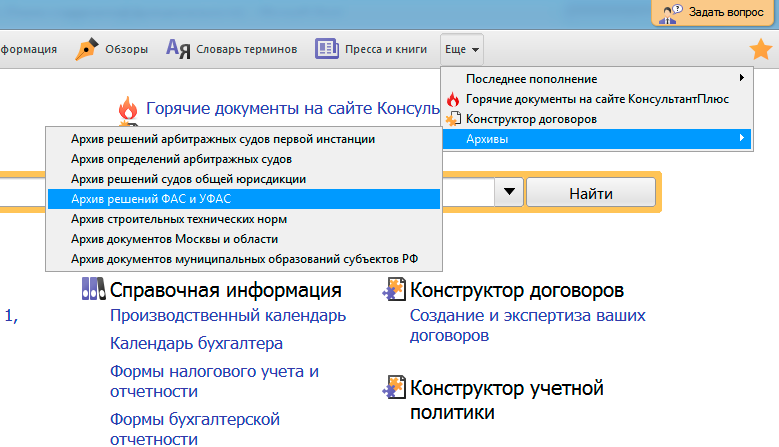Click the newspaper icon for Пресса и книги

tap(327, 49)
